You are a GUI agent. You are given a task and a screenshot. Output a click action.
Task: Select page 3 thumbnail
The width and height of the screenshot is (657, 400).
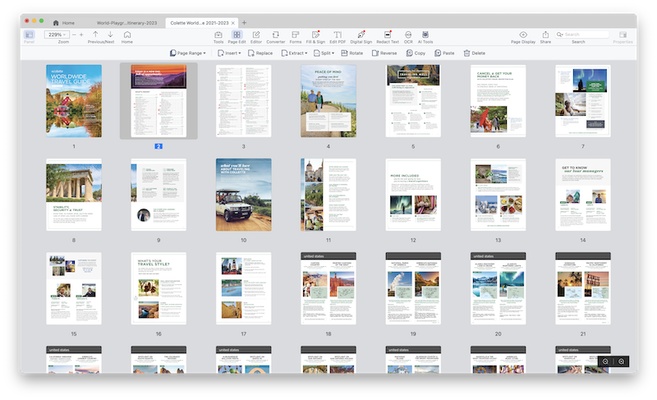coord(243,101)
